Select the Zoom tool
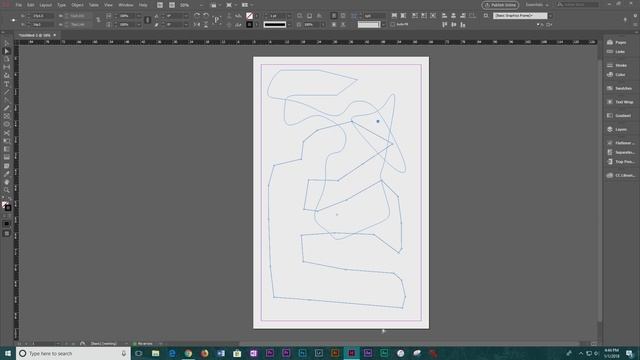 coord(7,190)
